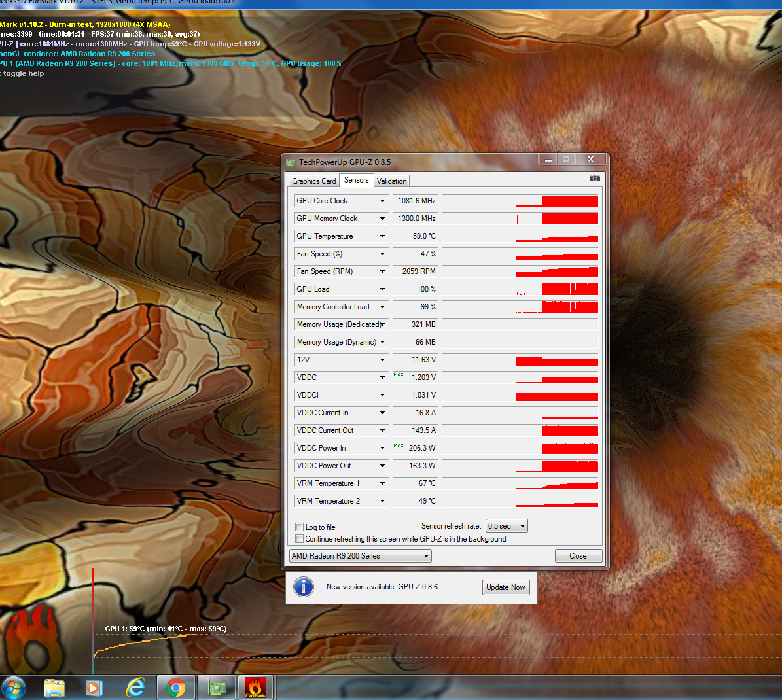Click the VDDC Power In history graph
This screenshot has height=700, width=782.
pyautogui.click(x=520, y=448)
